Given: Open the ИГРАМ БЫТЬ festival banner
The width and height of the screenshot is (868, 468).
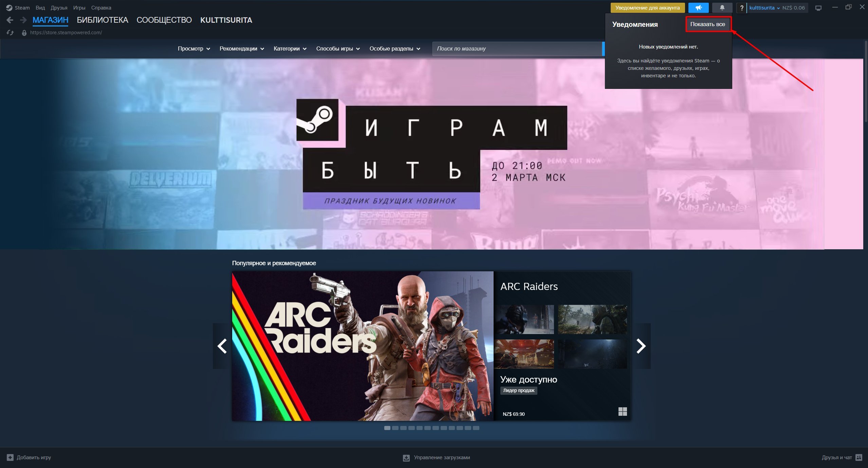Looking at the screenshot, I should pyautogui.click(x=431, y=154).
